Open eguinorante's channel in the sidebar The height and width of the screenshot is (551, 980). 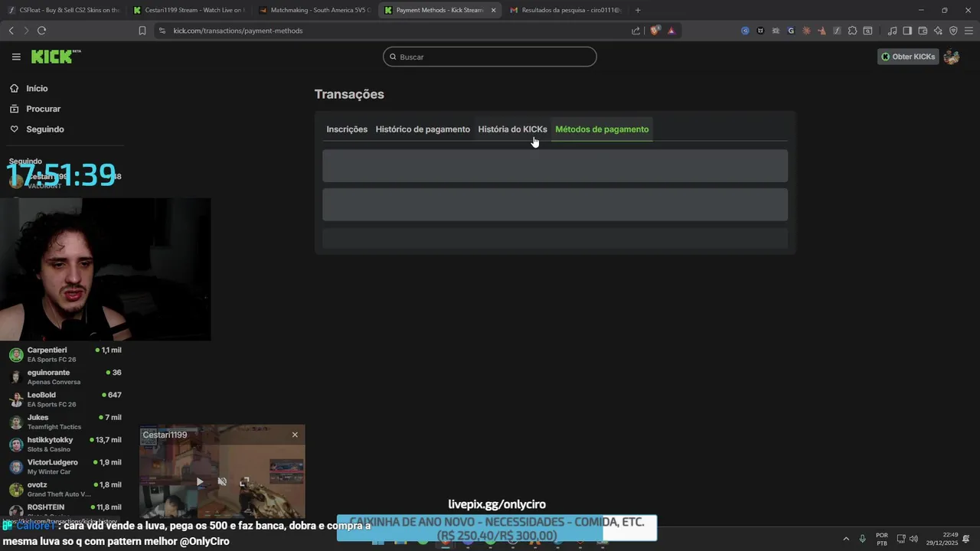coord(65,377)
